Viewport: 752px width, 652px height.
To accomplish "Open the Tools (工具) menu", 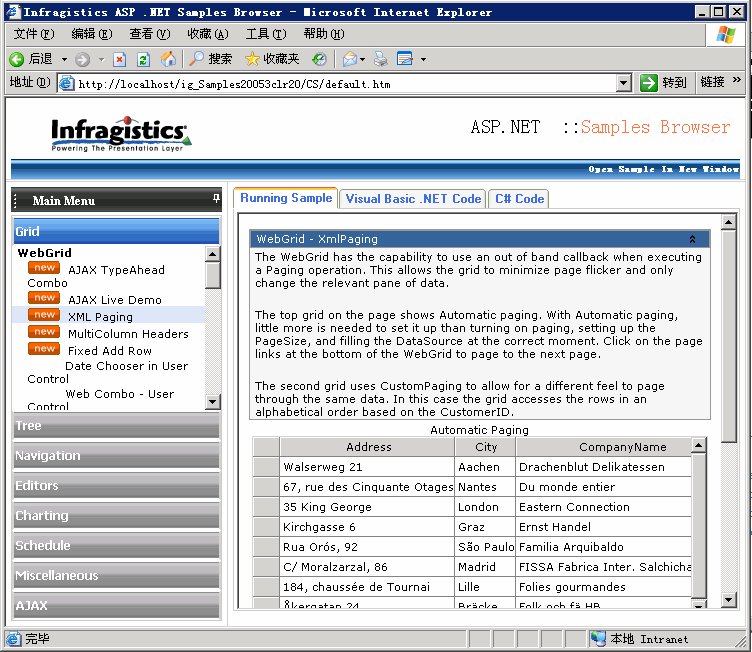I will coord(266,34).
